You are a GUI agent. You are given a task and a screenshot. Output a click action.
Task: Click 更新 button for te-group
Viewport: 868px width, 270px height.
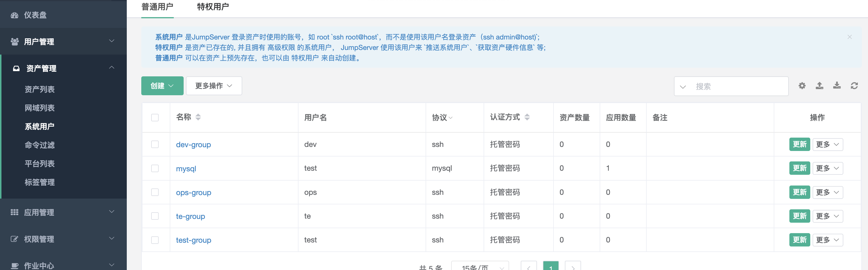pos(800,216)
